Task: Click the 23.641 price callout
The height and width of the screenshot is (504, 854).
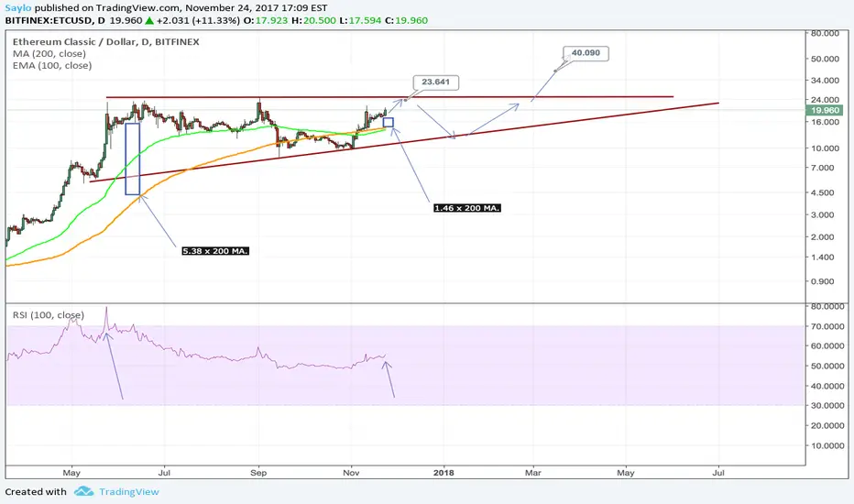Action: [x=436, y=82]
